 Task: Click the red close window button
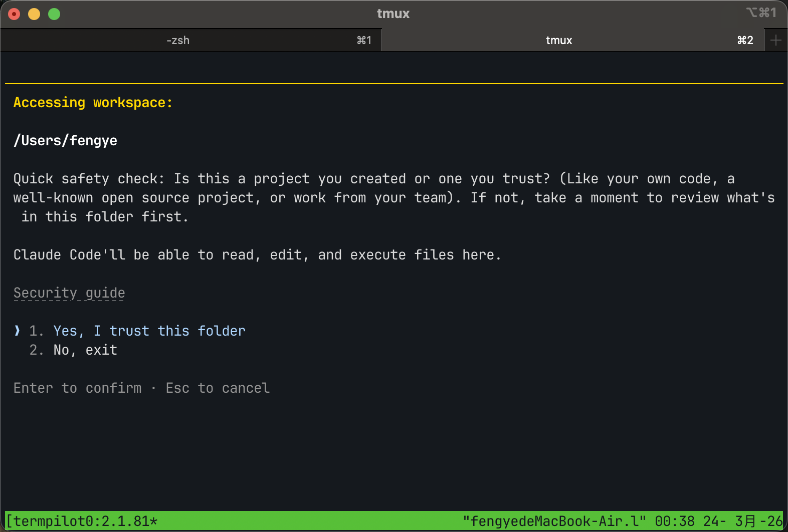(14, 14)
